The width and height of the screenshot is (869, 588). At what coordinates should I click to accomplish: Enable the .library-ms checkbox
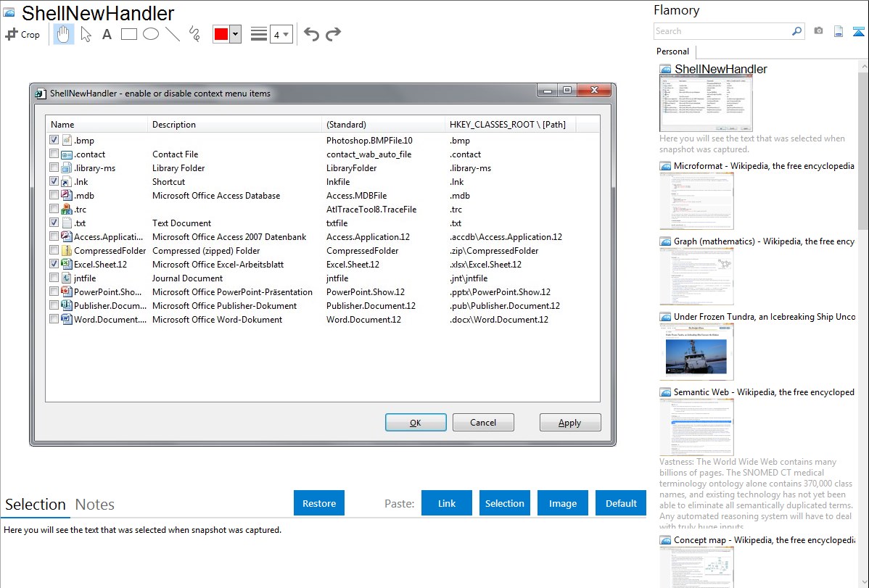[54, 167]
